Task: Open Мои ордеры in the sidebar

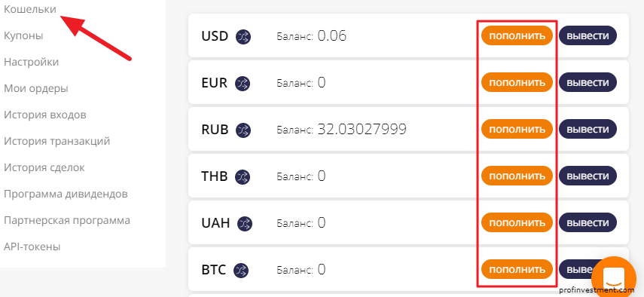Action: tap(36, 88)
